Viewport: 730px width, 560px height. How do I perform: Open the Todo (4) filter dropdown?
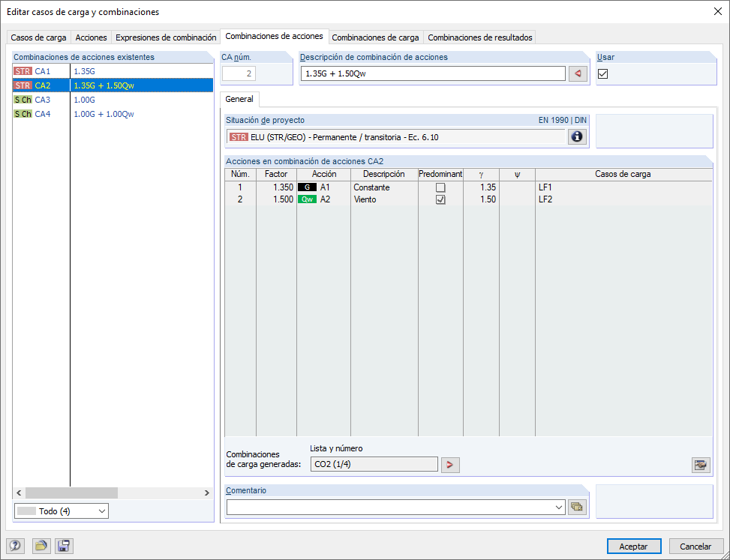(x=62, y=511)
